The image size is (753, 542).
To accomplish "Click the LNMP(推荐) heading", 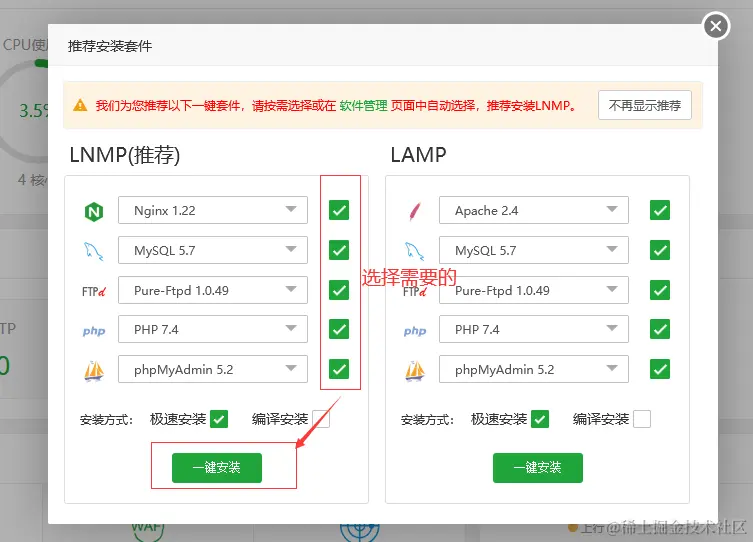I will [x=125, y=155].
